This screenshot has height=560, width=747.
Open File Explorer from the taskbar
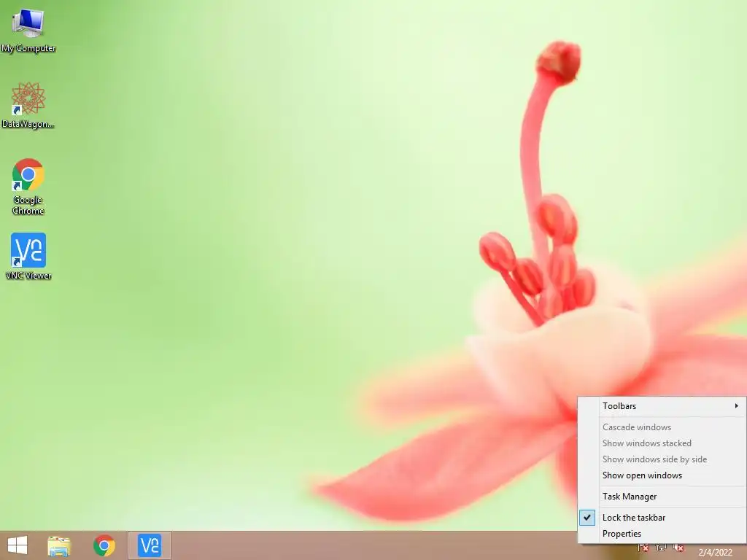coord(59,545)
